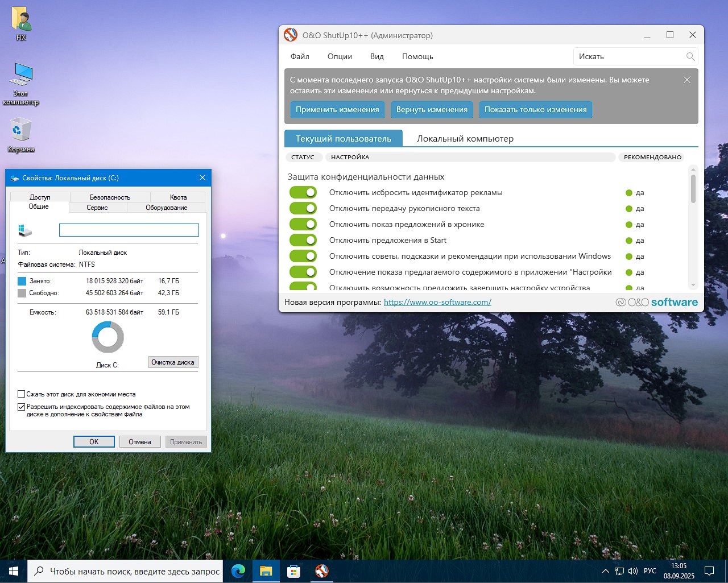
Task: Show hidden system tray icons chevron
Action: tap(605, 571)
